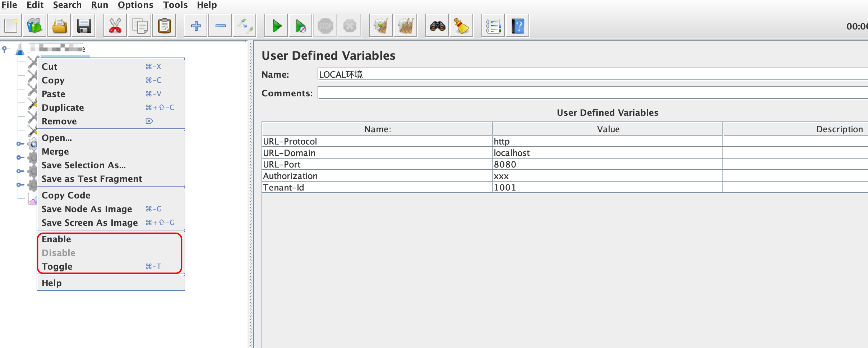The width and height of the screenshot is (868, 348).
Task: Stop the test with STOP icon
Action: 325,26
